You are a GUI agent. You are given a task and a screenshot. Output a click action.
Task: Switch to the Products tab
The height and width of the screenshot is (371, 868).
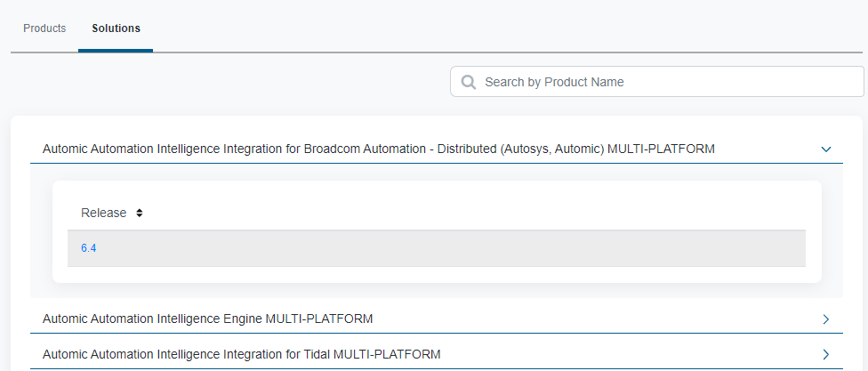pos(44,28)
